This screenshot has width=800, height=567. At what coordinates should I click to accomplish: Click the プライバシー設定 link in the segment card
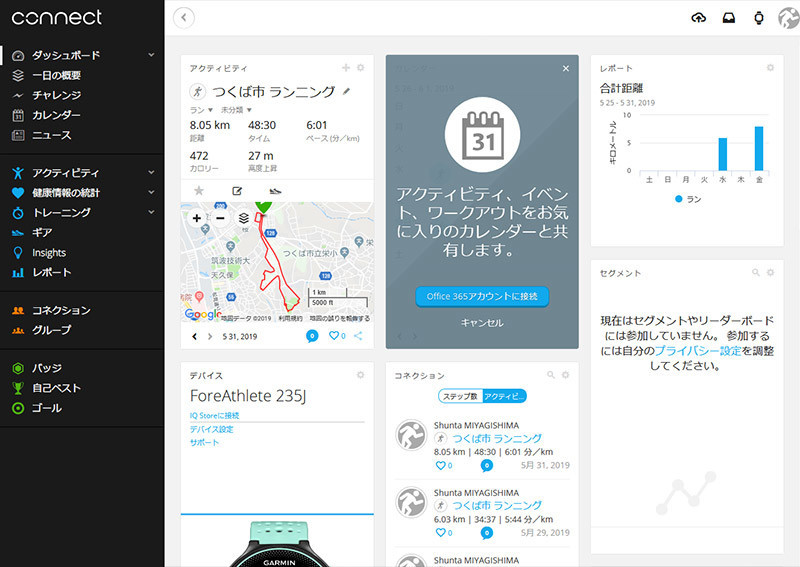tap(697, 351)
